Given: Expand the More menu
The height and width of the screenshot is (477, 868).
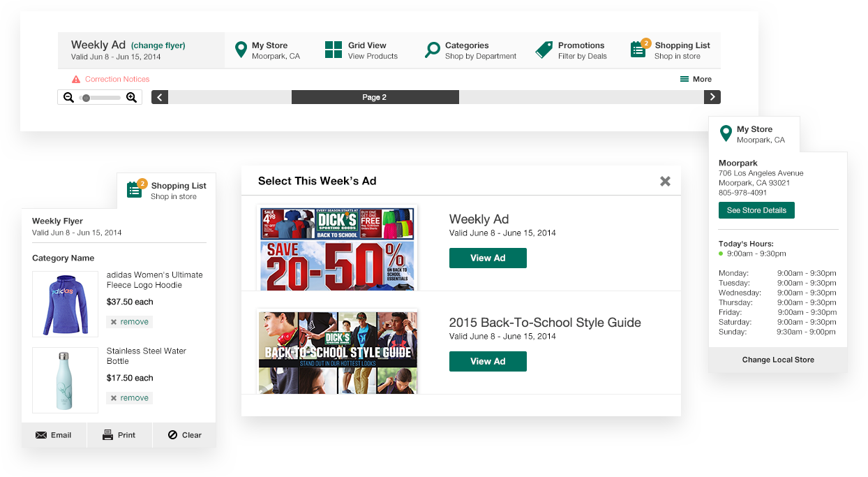Looking at the screenshot, I should coord(696,80).
